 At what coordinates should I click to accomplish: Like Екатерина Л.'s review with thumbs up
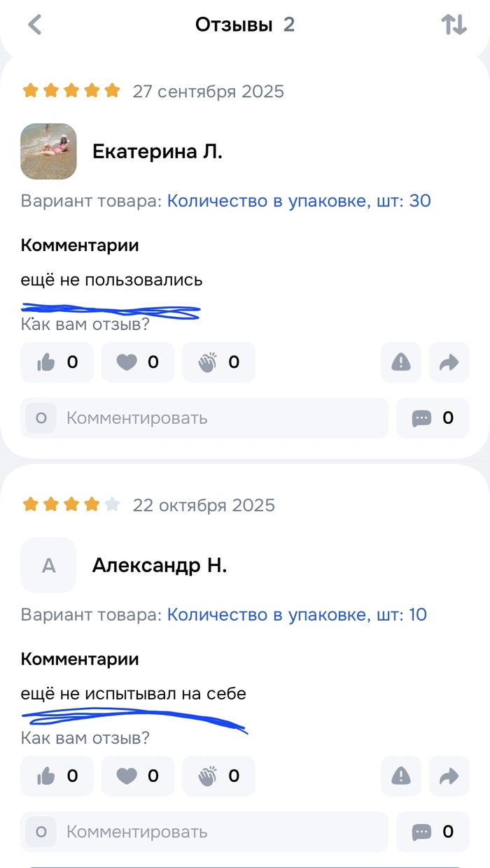(x=57, y=362)
